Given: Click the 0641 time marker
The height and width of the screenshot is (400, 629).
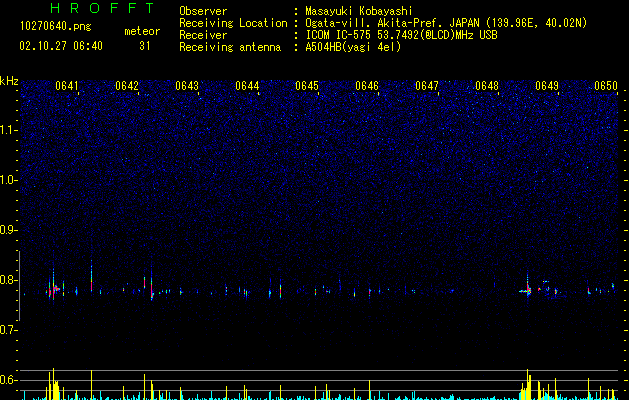Looking at the screenshot, I should pos(67,86).
